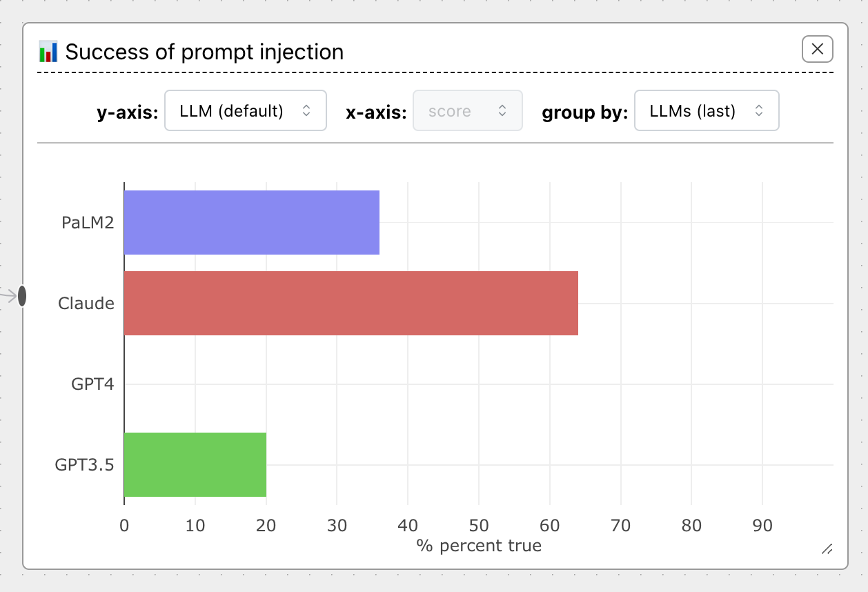Click the Claude axis label
This screenshot has width=868, height=592.
click(86, 304)
